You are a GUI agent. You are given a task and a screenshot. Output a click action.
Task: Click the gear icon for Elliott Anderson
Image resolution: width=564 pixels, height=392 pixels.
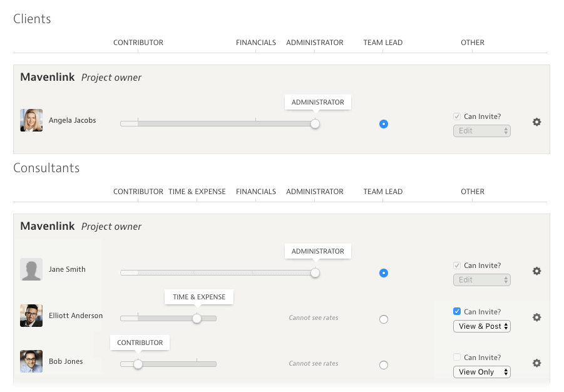tap(536, 317)
